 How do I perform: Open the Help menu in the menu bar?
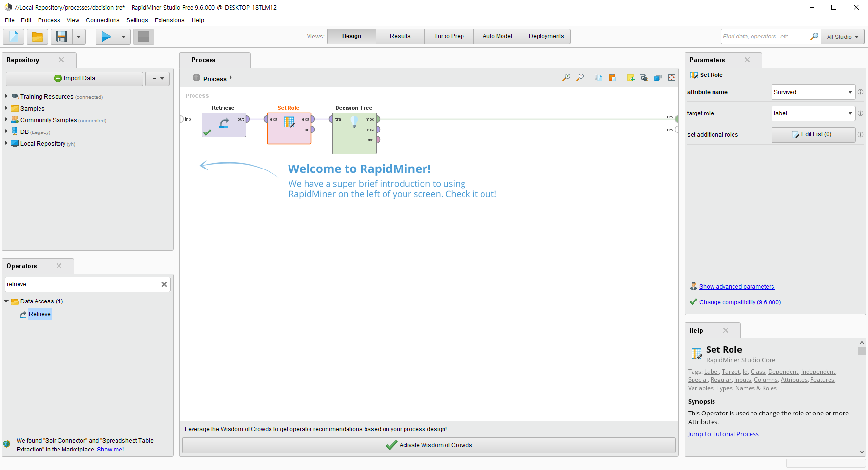tap(197, 20)
